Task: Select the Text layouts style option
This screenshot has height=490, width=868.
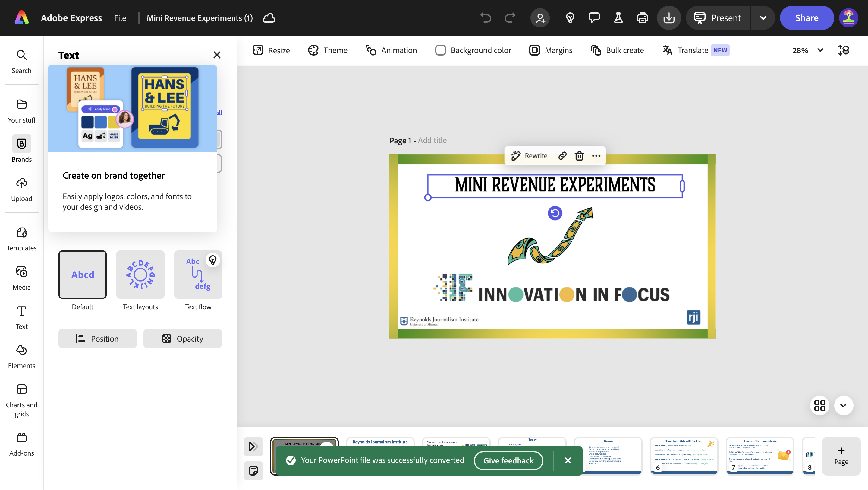Action: [x=140, y=275]
